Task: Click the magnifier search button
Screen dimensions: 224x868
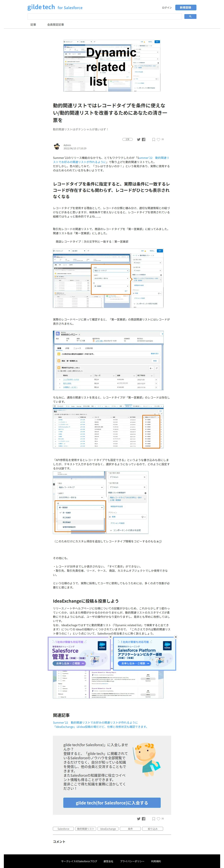Action: [x=190, y=17]
